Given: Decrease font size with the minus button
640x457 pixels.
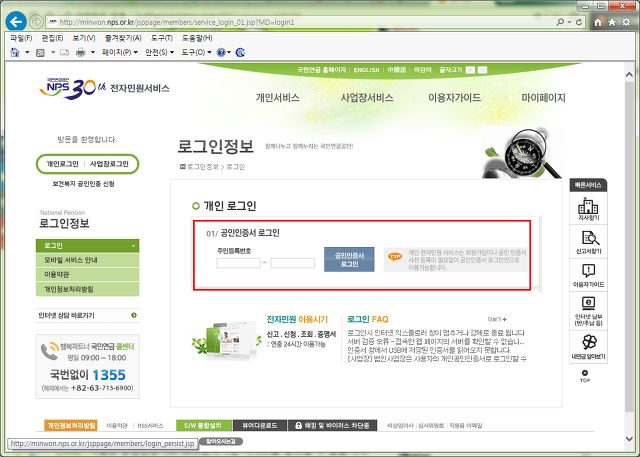Looking at the screenshot, I should tap(482, 70).
